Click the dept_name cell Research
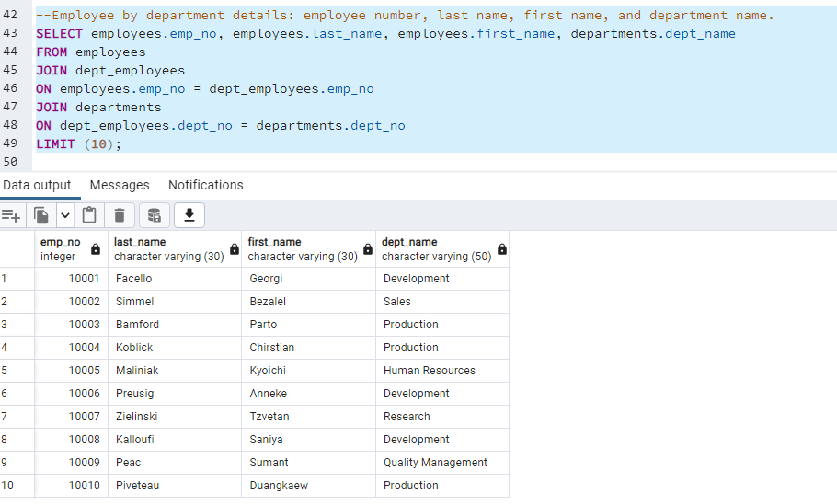This screenshot has width=837, height=504. [x=442, y=417]
